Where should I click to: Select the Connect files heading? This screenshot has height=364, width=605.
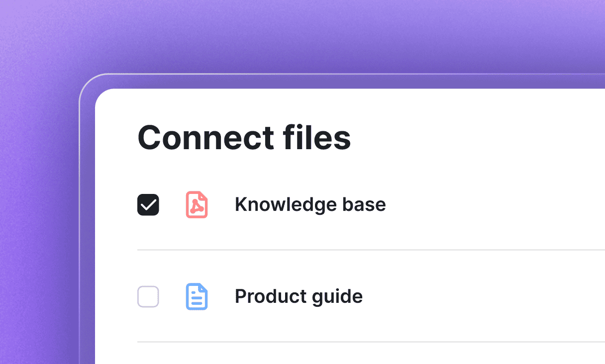pos(244,137)
